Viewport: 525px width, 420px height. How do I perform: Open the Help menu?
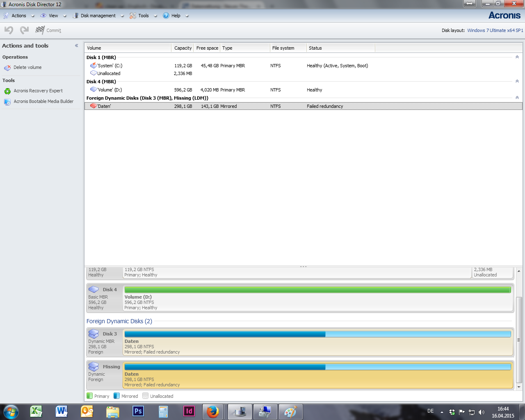click(176, 16)
